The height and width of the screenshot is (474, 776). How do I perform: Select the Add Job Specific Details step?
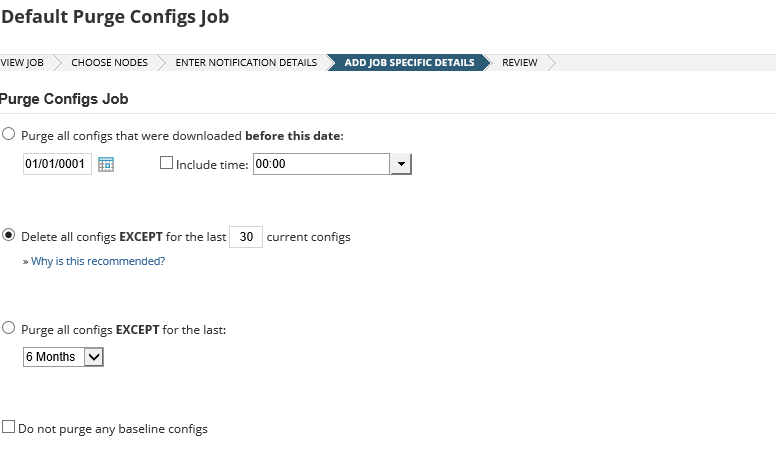click(x=409, y=62)
